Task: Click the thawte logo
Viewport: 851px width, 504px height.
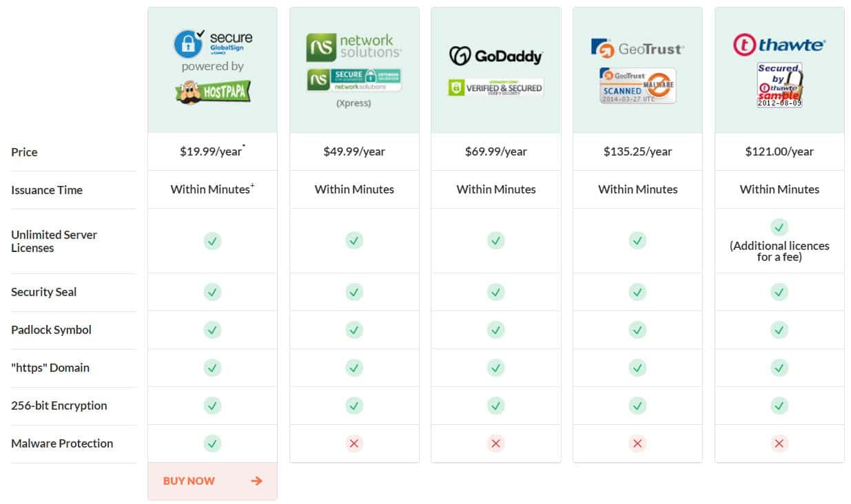Action: 779,45
